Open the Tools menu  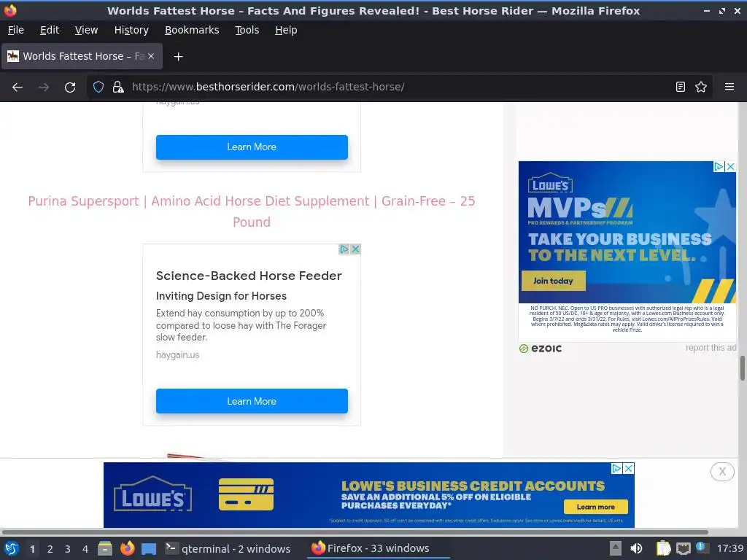pos(247,30)
